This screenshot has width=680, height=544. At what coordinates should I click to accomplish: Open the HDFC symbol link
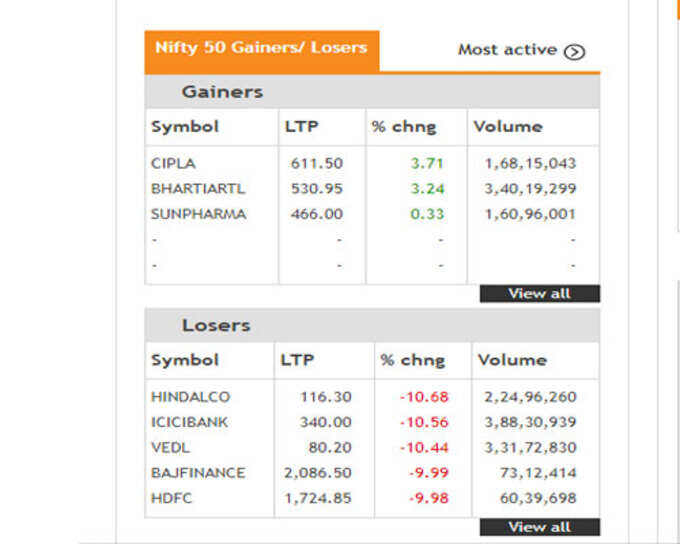(171, 498)
